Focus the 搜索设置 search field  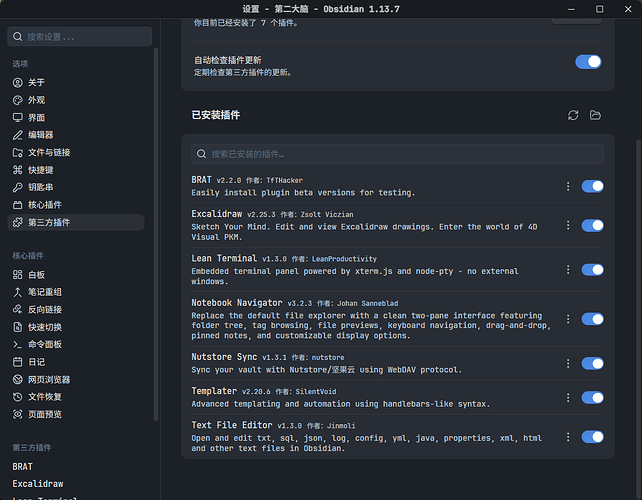[79, 37]
